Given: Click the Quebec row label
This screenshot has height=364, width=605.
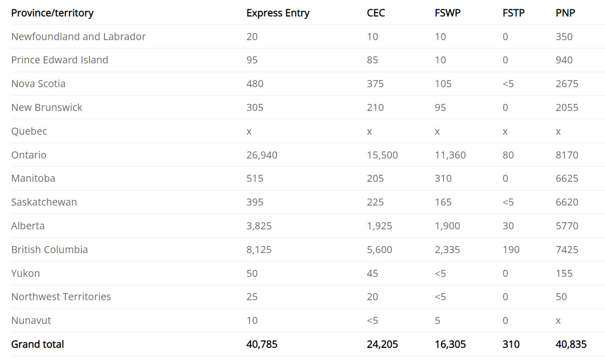Looking at the screenshot, I should [x=29, y=131].
